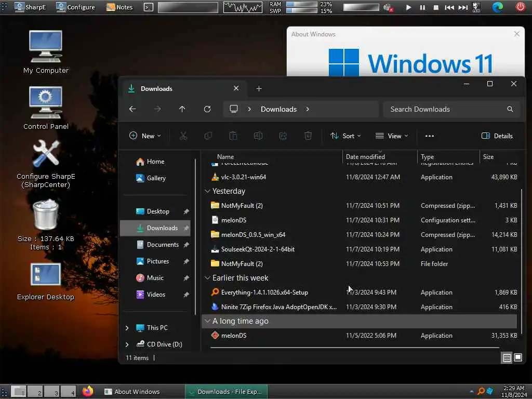Open Notes from the top bar
532x399 pixels.
coord(119,7)
